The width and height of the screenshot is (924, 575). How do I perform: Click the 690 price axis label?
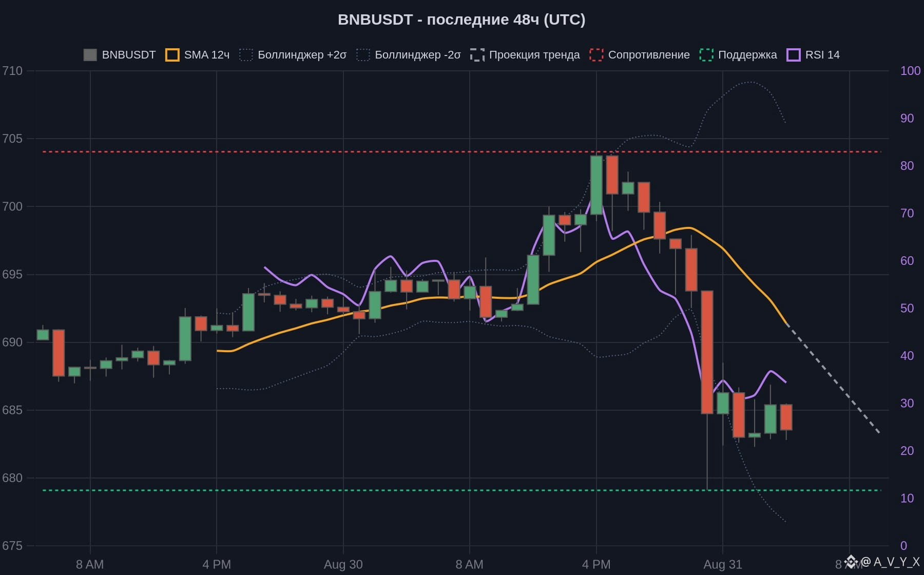click(x=12, y=342)
